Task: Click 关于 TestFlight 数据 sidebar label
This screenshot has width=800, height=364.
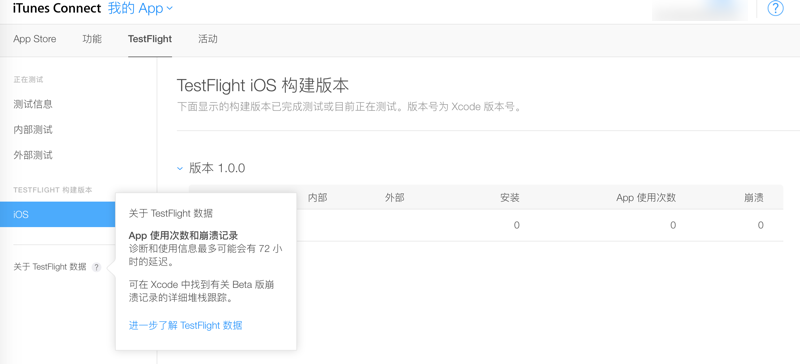Action: [49, 266]
